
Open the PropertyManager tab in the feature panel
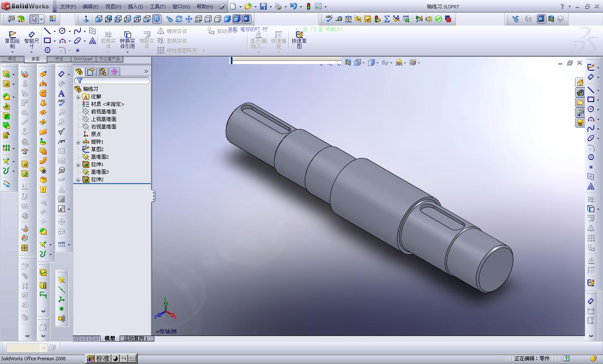coord(91,72)
